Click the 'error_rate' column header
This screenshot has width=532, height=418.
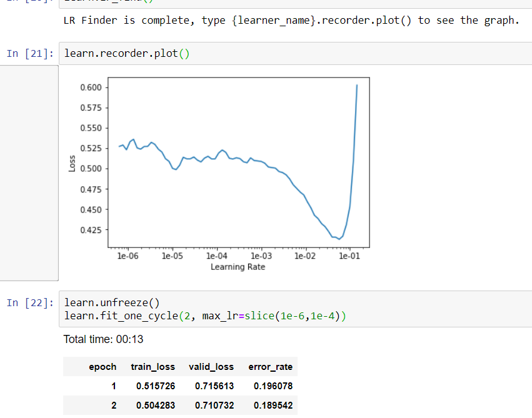(270, 367)
